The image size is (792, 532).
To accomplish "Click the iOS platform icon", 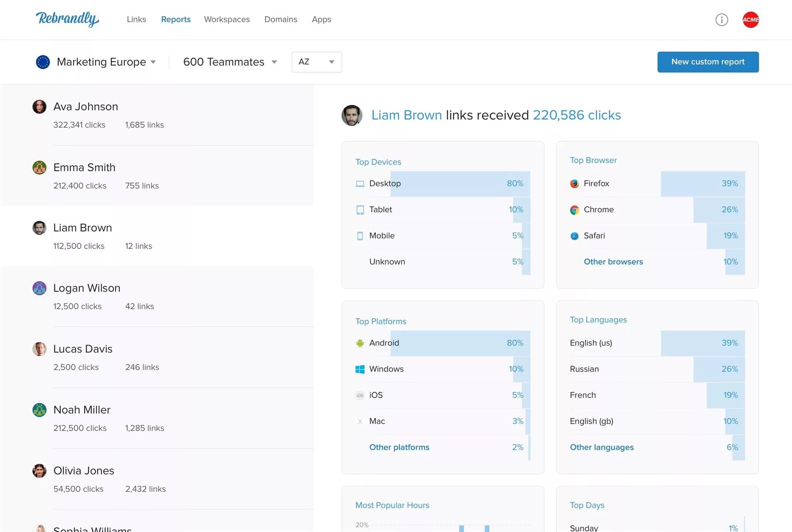I will click(x=360, y=395).
